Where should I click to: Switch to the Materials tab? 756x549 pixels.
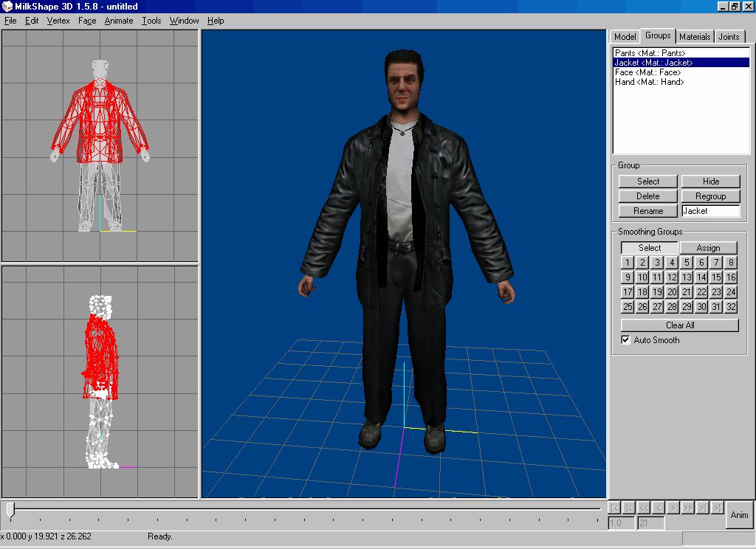pyautogui.click(x=695, y=37)
